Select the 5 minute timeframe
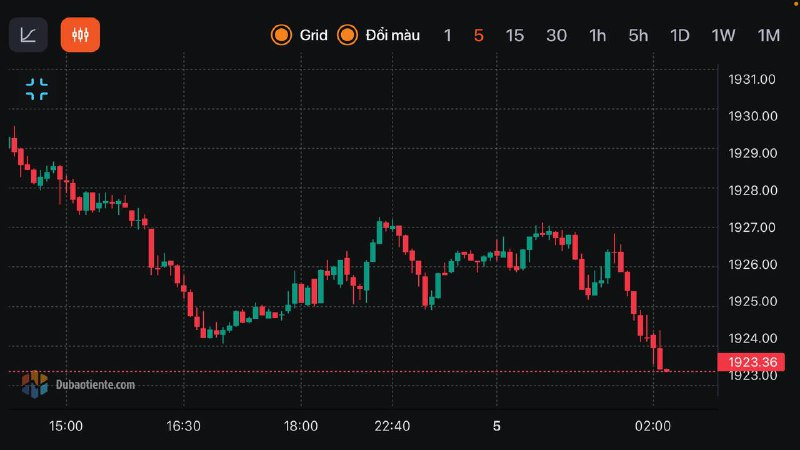 [x=478, y=35]
